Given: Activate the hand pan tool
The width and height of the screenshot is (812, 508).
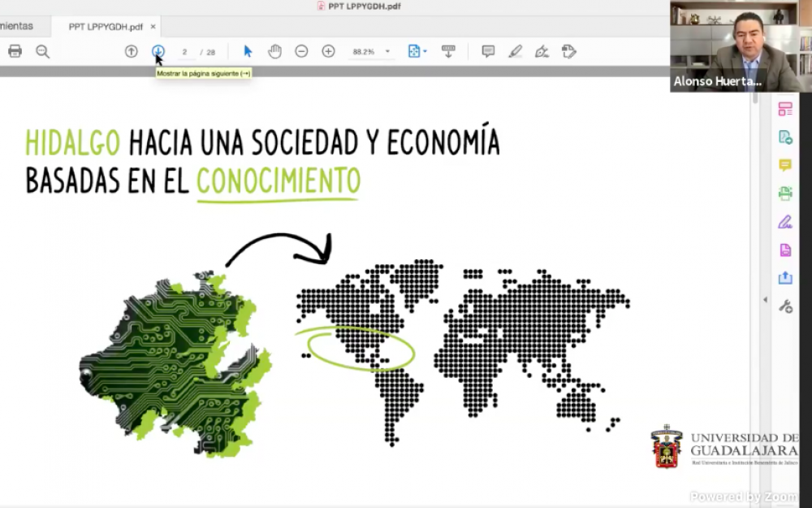Looking at the screenshot, I should point(274,51).
